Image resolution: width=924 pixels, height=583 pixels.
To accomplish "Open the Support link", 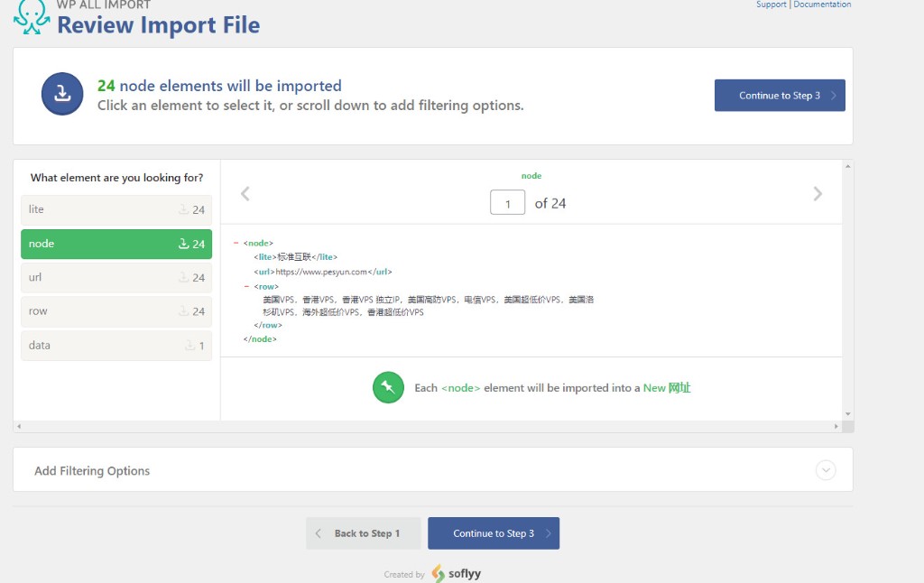I will coord(771,5).
